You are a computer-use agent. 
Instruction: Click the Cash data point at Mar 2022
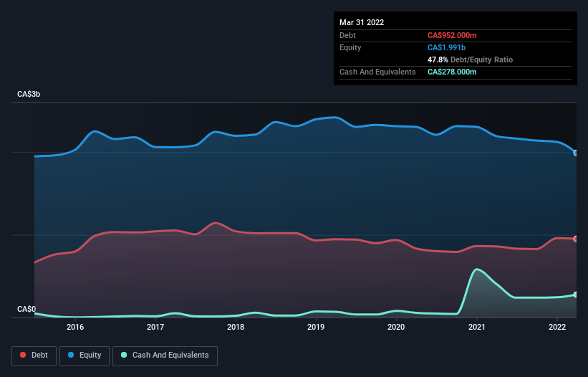pos(576,295)
